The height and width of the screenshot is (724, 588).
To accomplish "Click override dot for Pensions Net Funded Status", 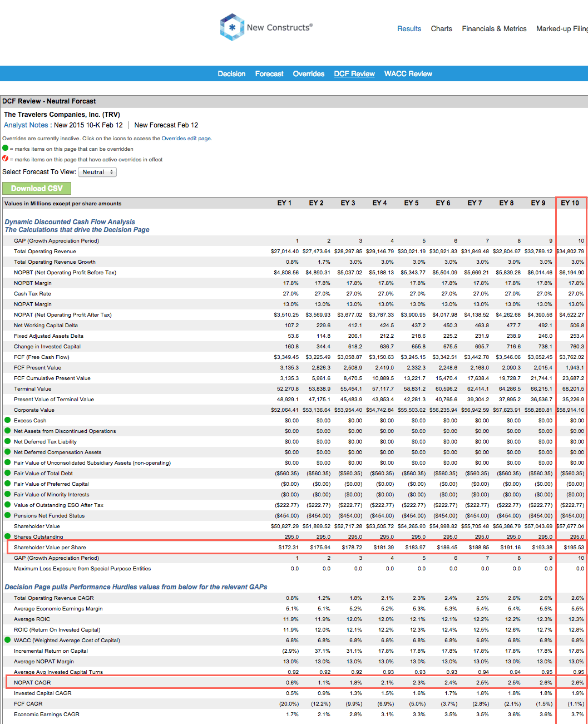I will tap(8, 515).
